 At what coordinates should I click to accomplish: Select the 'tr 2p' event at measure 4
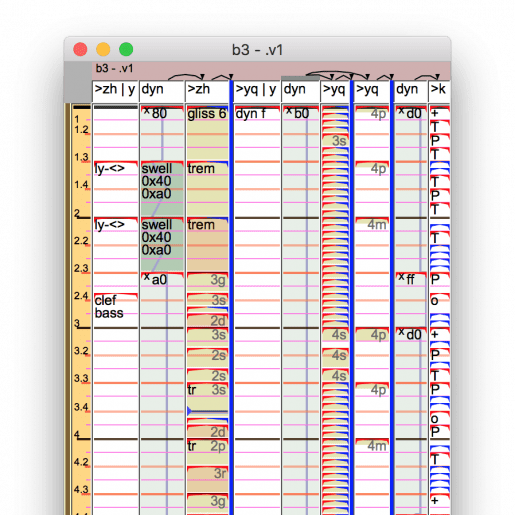pyautogui.click(x=207, y=446)
